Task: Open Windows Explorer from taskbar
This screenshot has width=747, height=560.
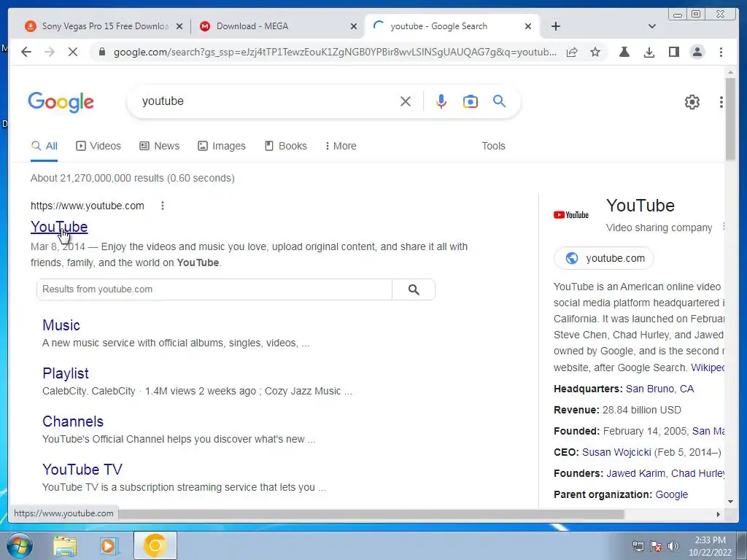Action: tap(65, 546)
